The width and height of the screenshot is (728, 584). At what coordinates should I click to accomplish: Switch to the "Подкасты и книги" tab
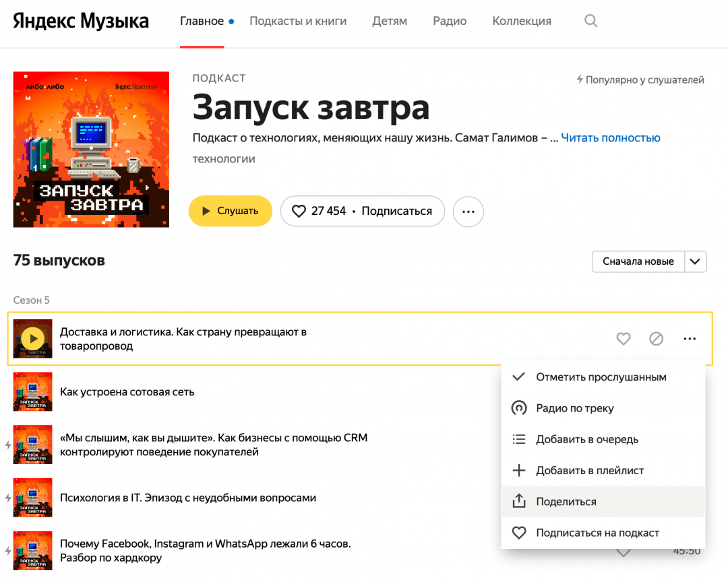pos(298,21)
